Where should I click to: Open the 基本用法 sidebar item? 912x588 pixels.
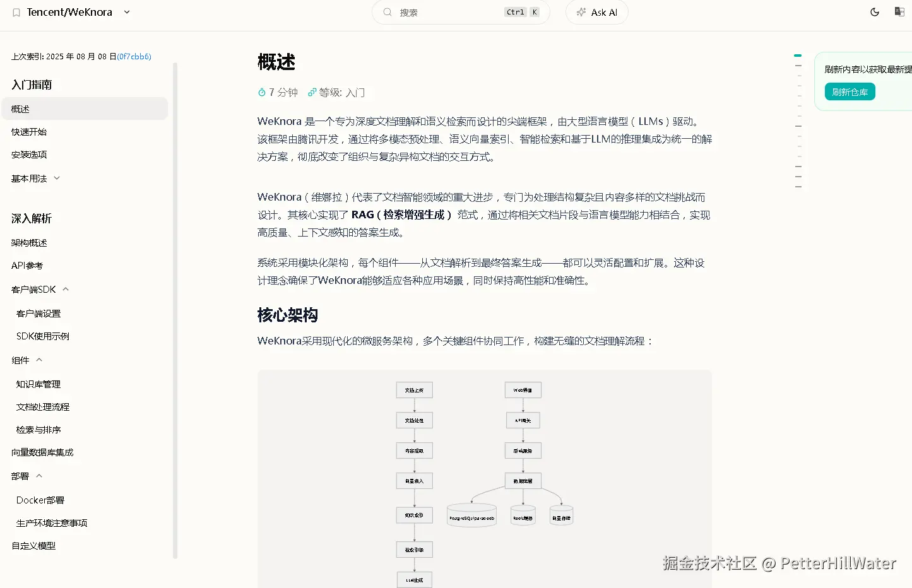click(29, 179)
